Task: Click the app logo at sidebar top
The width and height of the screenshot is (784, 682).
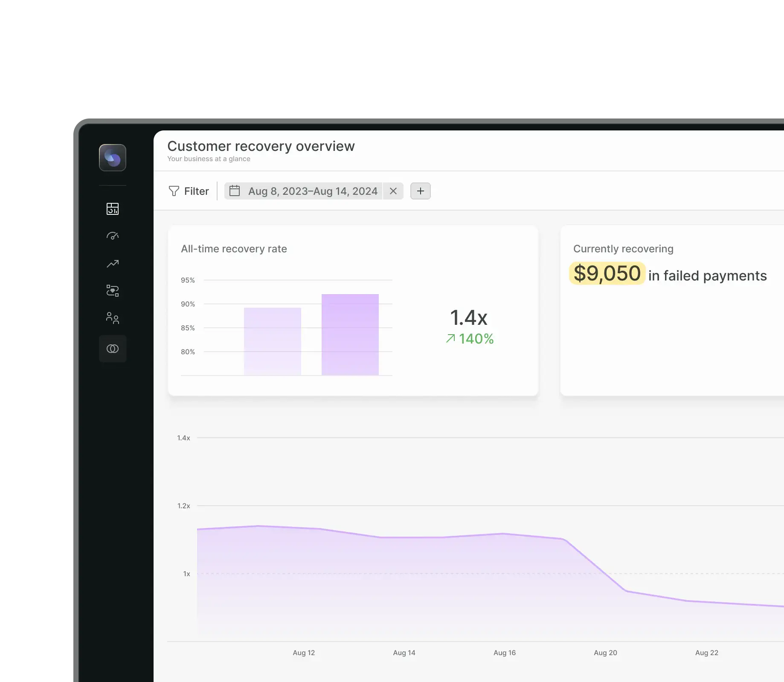Action: [112, 158]
